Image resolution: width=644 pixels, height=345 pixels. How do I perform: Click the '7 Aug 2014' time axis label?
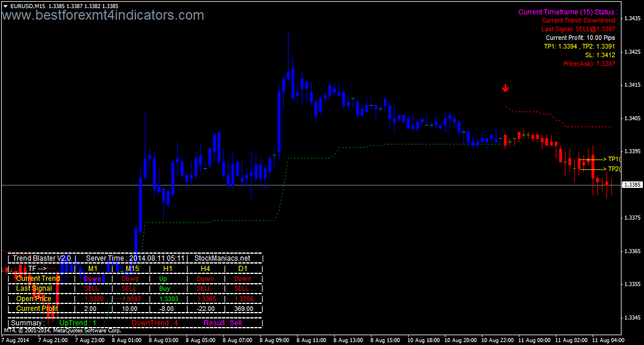coord(15,340)
